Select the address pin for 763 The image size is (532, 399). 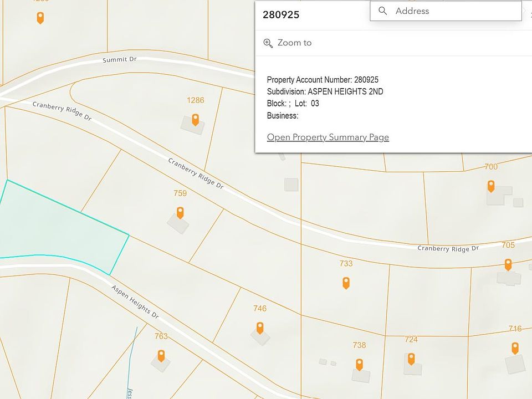[x=161, y=356]
